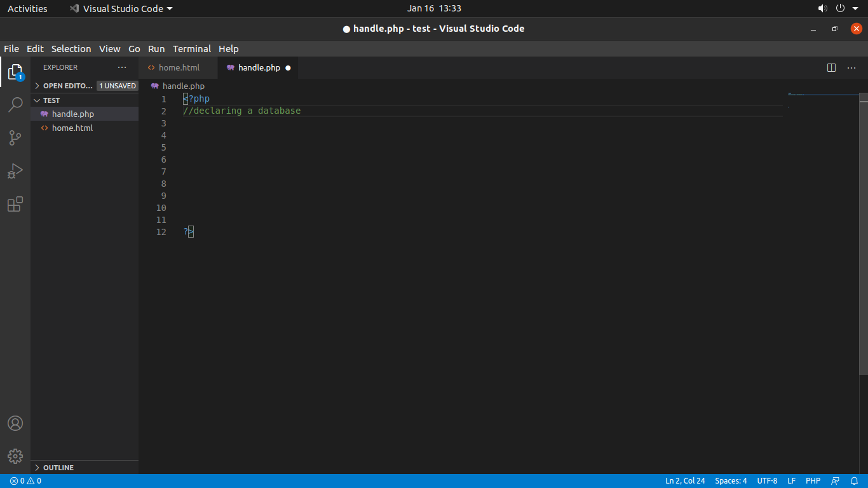The height and width of the screenshot is (488, 868).
Task: Open home.html in the explorer tree
Action: click(85, 128)
